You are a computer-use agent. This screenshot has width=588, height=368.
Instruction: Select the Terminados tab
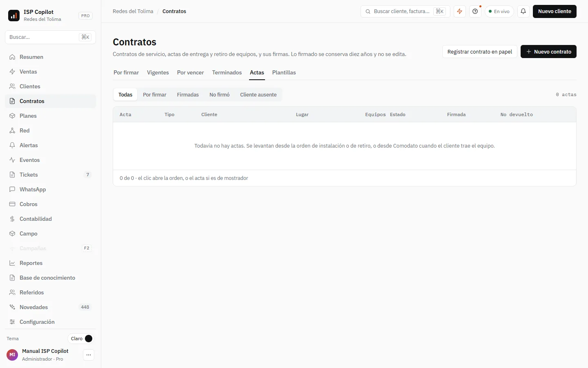pos(227,73)
